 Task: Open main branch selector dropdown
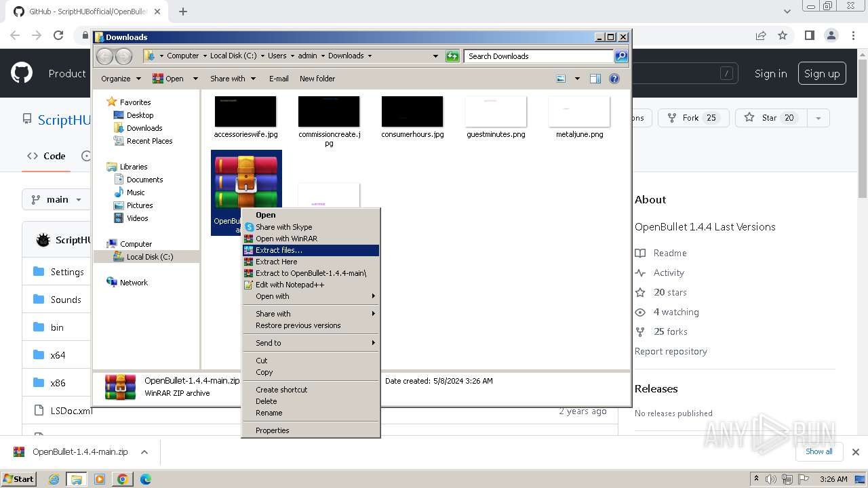pyautogui.click(x=57, y=199)
